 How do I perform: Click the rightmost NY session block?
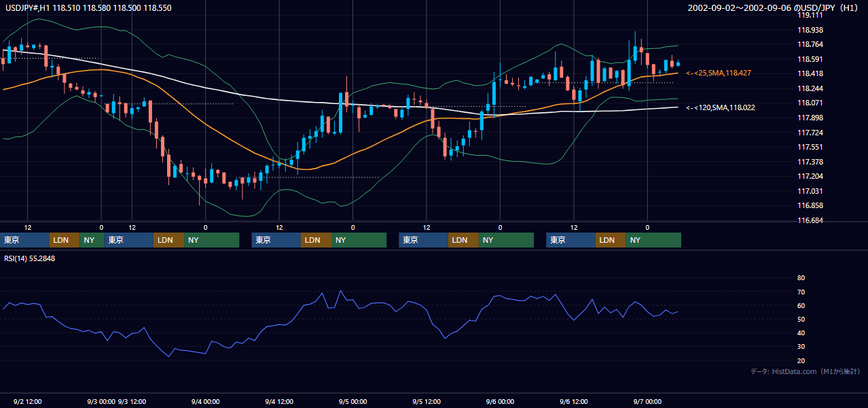point(653,240)
